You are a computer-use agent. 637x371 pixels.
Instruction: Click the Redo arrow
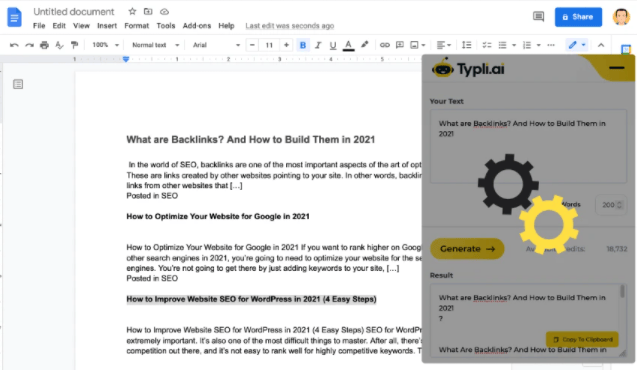pyautogui.click(x=29, y=45)
